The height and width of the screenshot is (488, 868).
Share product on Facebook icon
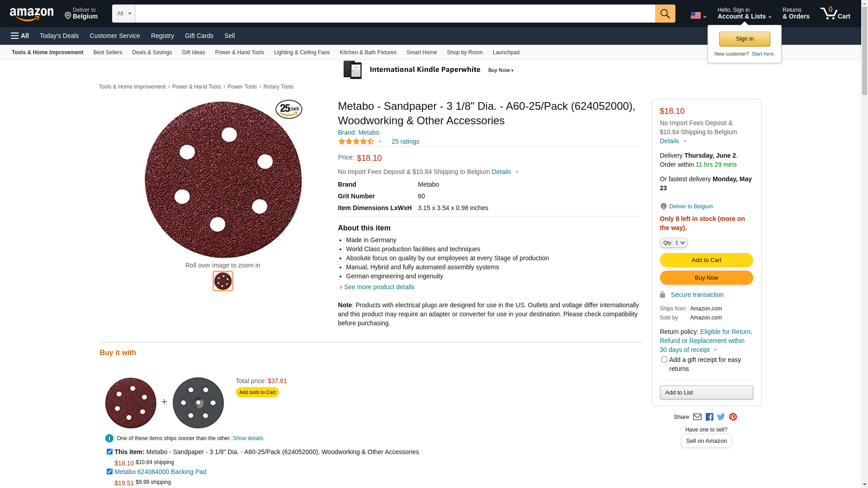(709, 417)
